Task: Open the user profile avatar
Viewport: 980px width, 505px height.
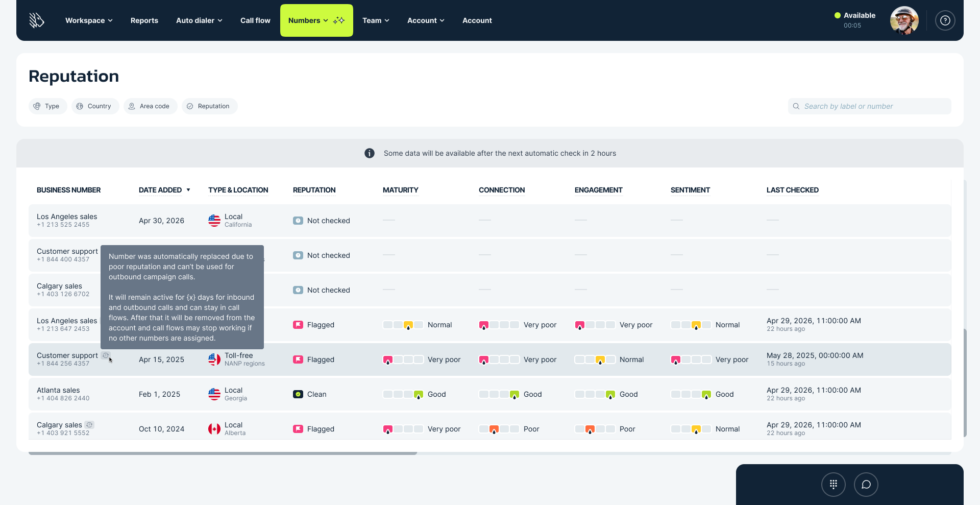Action: pos(904,20)
